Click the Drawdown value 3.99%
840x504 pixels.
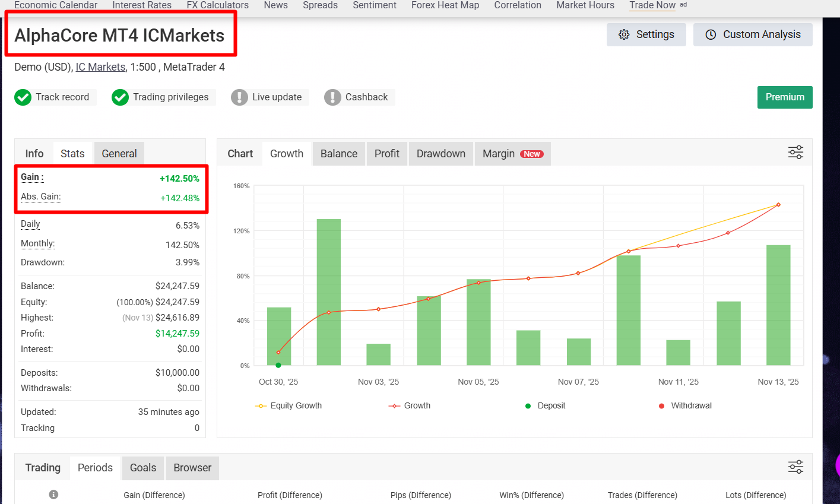tap(188, 262)
